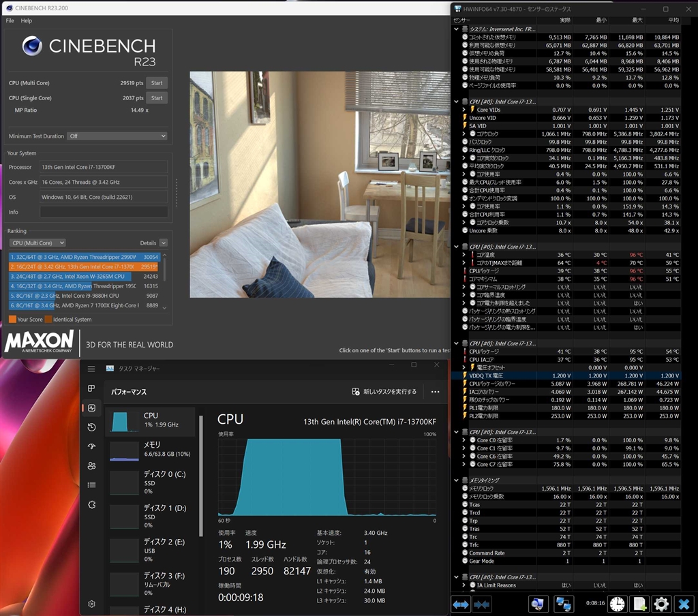Click HWiNFO title bar app icon

[457, 8]
